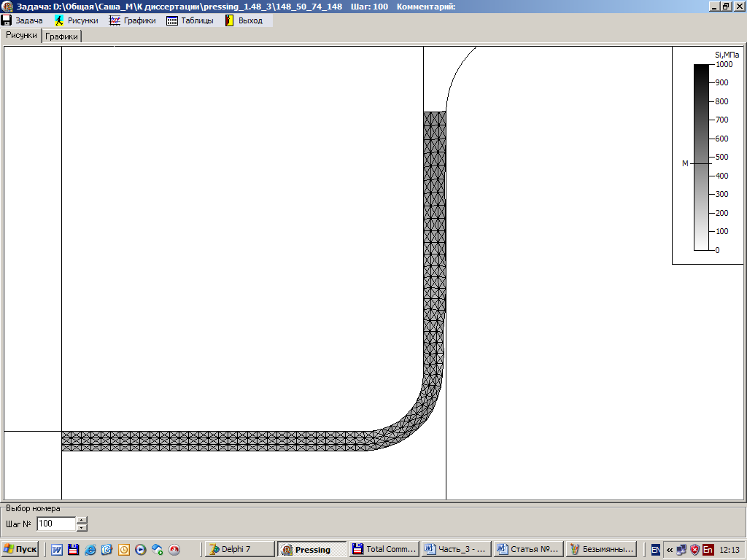Launch Word from the quick launch bar
Screen dimensions: 747x560
56,550
